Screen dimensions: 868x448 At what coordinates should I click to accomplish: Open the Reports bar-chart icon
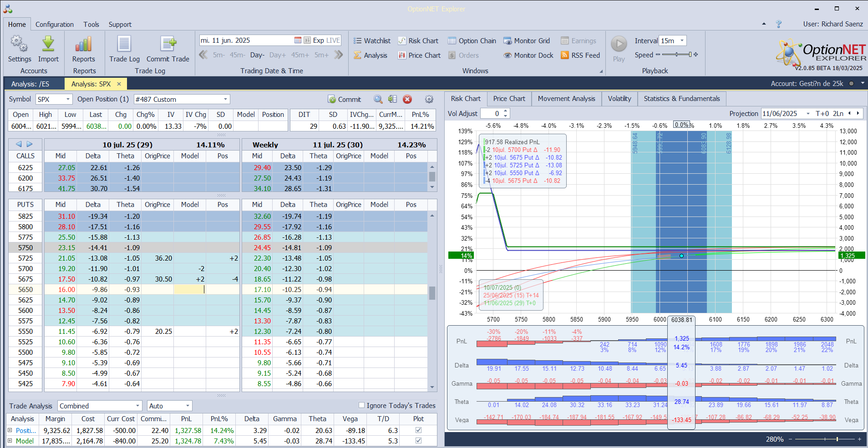[84, 44]
